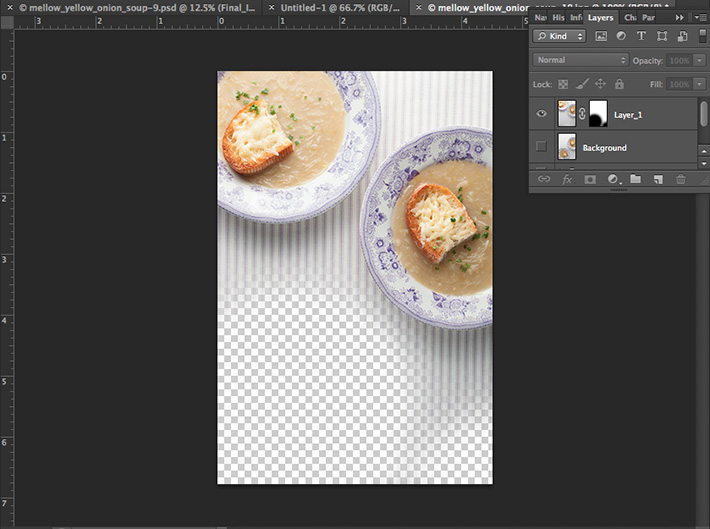The image size is (710, 529).
Task: Close the active mellow_yellow_onion document tab
Action: [419, 7]
